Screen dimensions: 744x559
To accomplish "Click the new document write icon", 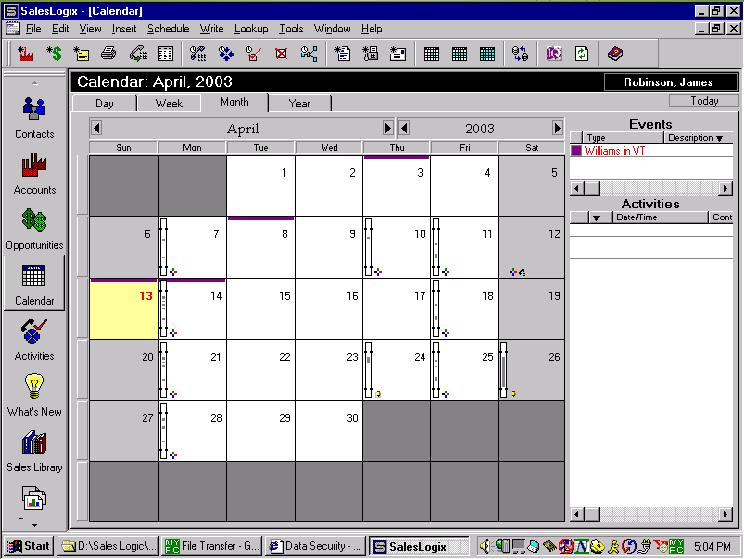I will [342, 54].
